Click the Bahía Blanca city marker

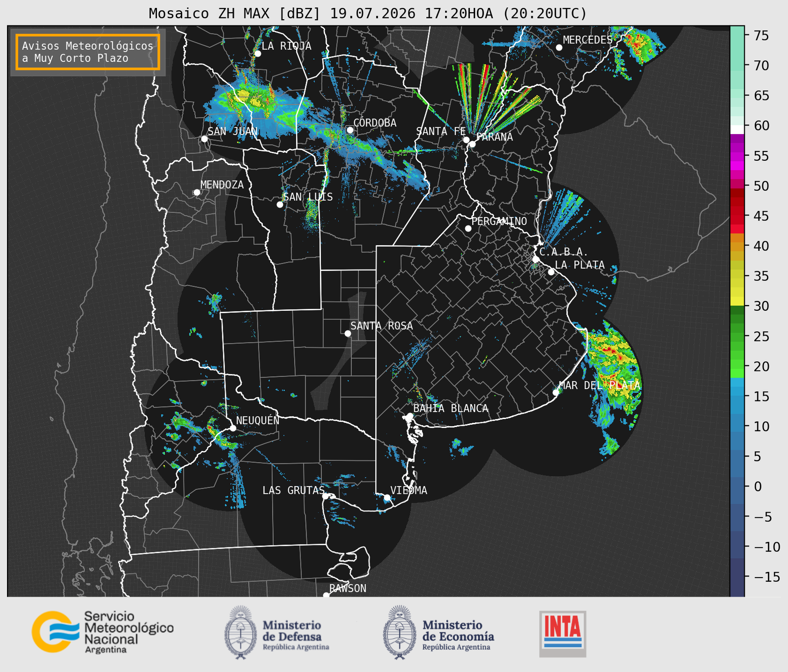pyautogui.click(x=410, y=416)
